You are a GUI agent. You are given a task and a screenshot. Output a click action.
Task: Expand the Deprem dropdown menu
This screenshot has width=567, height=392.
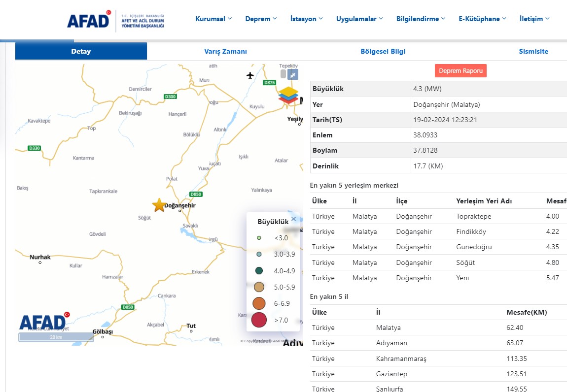click(x=261, y=19)
